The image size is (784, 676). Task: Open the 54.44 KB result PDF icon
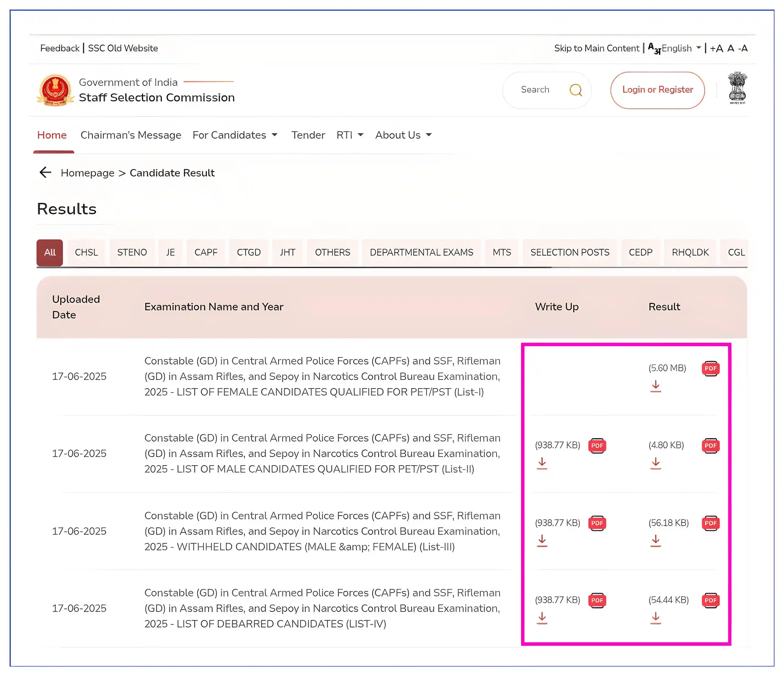tap(710, 600)
